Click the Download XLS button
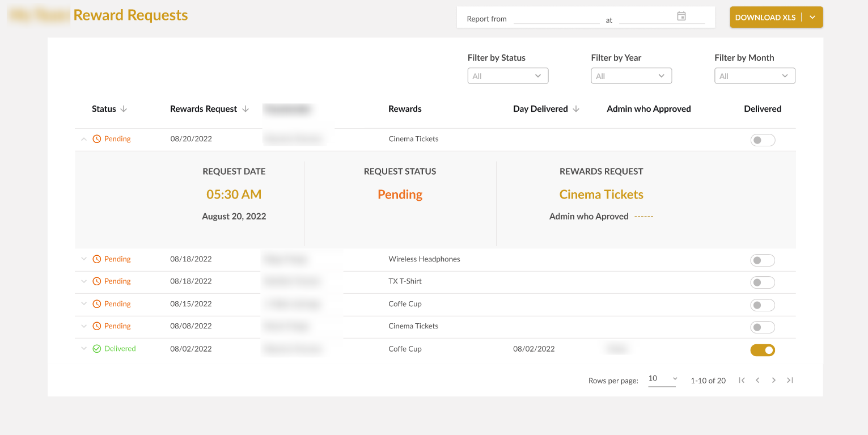The height and width of the screenshot is (435, 868). coord(765,18)
